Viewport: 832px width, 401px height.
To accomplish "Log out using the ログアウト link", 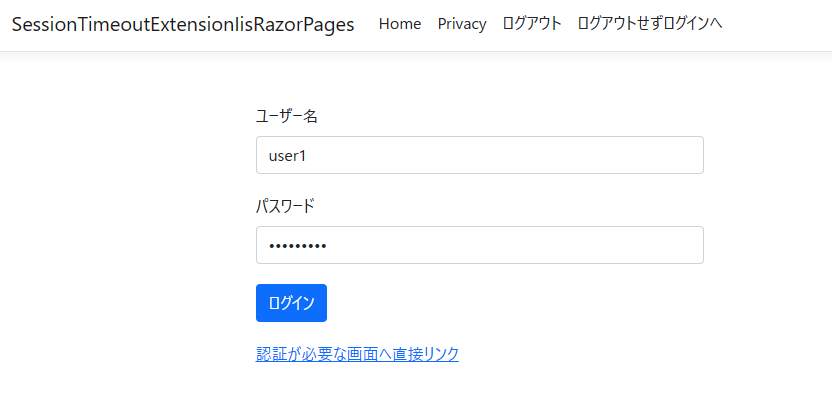I will 532,24.
